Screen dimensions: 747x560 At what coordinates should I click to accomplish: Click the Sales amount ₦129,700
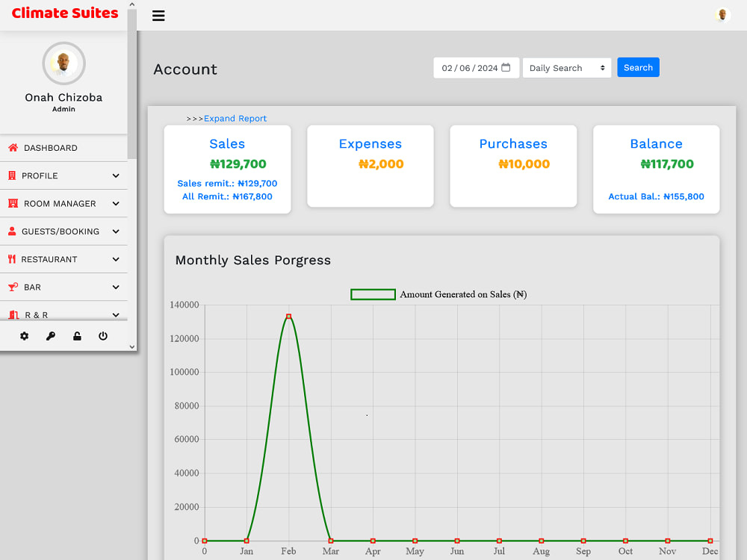[238, 164]
